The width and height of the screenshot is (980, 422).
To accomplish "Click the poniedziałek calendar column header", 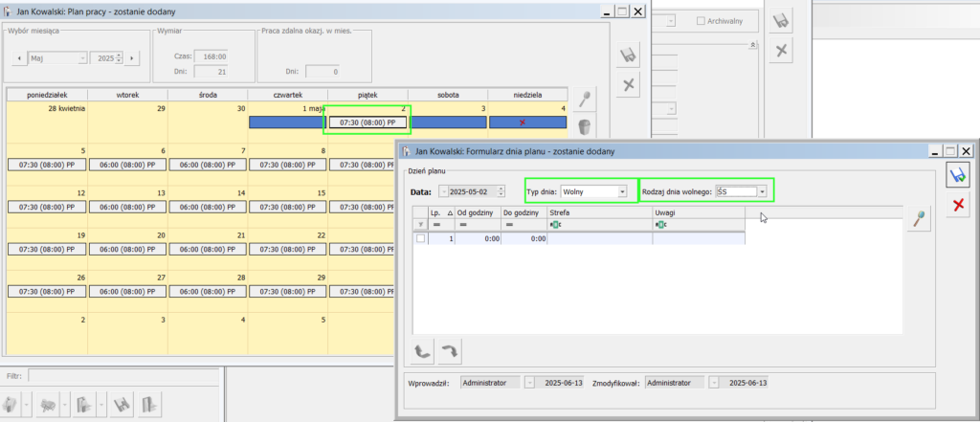I will [48, 95].
